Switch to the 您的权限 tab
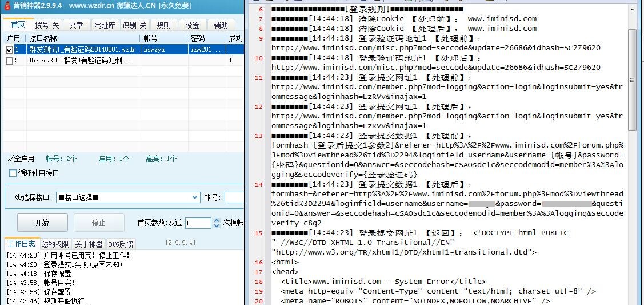This screenshot has width=644, height=305. [x=56, y=244]
